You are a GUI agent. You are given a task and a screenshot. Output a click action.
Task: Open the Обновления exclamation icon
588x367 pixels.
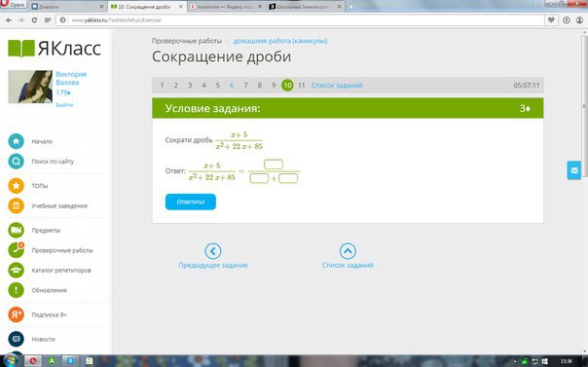point(17,290)
